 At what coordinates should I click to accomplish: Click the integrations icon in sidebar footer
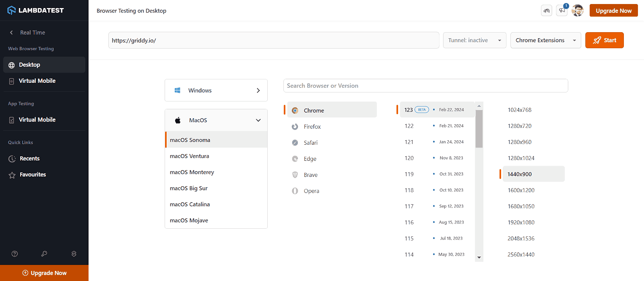[x=74, y=254]
